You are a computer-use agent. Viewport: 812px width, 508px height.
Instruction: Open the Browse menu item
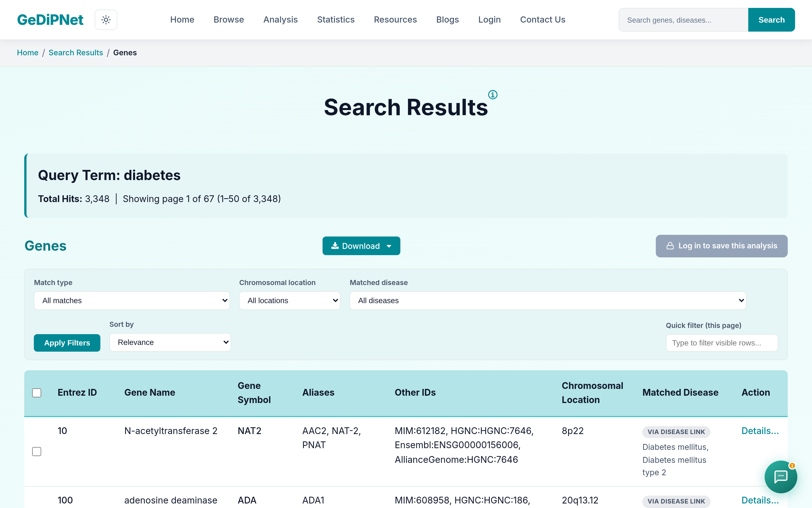(229, 20)
